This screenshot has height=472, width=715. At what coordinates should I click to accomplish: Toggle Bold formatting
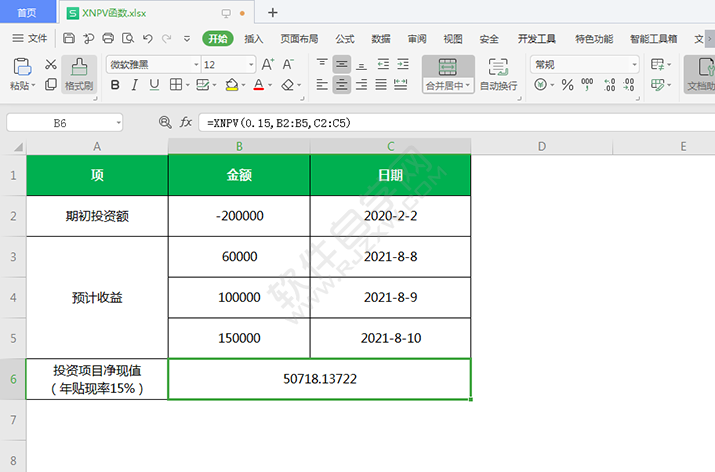coord(115,85)
